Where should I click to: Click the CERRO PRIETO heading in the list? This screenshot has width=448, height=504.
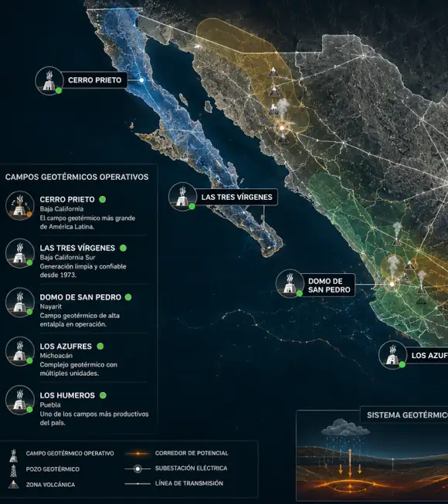point(67,199)
